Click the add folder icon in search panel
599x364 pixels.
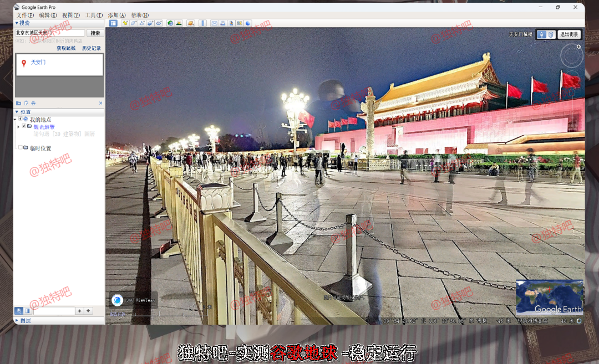18,103
